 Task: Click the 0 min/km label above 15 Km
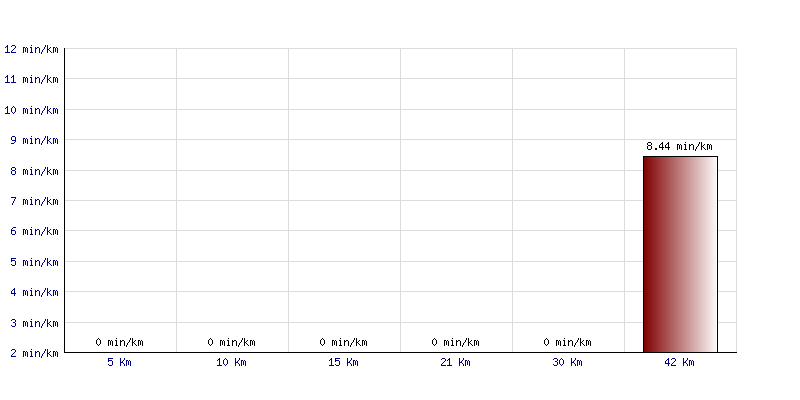[x=343, y=342]
